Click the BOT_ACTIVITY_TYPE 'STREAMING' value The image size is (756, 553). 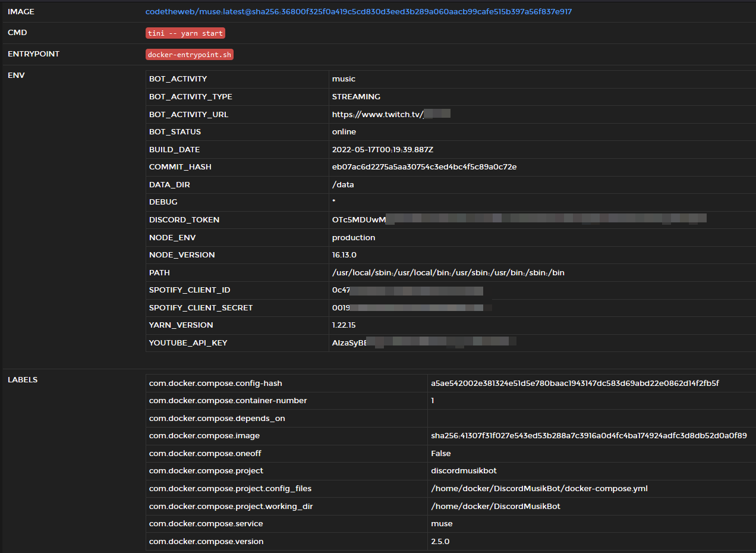pos(356,96)
